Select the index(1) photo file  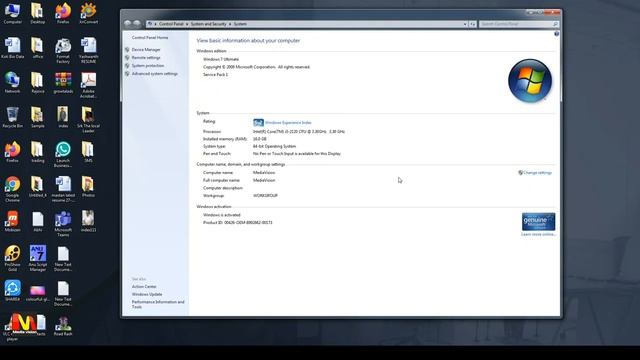pyautogui.click(x=88, y=222)
